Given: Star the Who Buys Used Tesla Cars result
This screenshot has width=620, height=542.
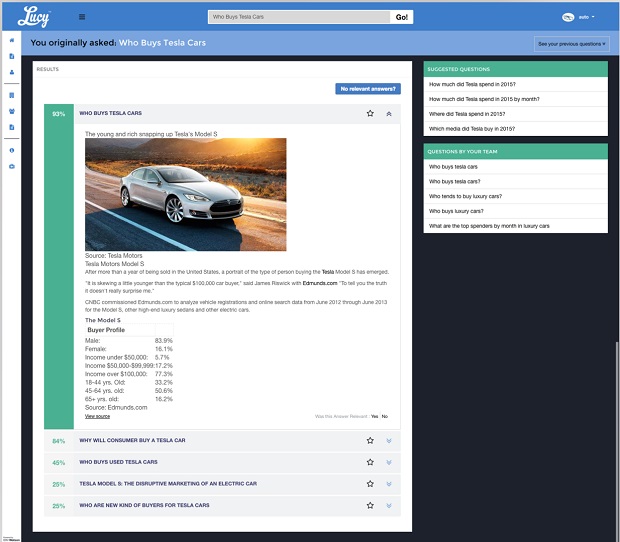Looking at the screenshot, I should (x=370, y=462).
